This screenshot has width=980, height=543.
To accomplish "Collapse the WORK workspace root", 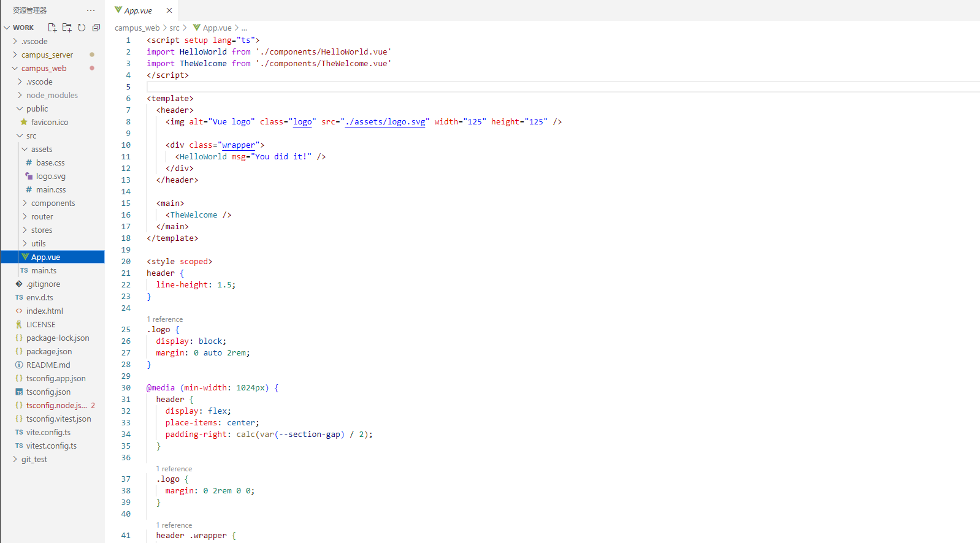I will point(23,28).
